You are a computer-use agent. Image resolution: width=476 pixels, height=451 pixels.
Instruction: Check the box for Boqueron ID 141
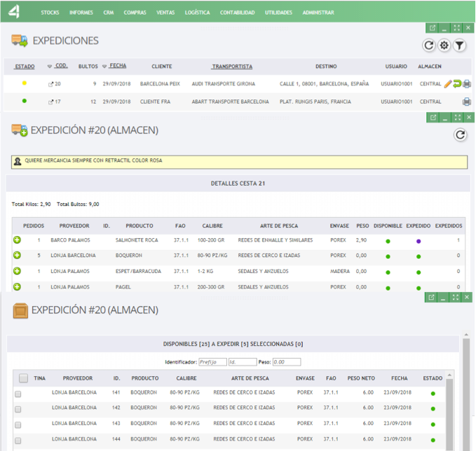pyautogui.click(x=18, y=394)
